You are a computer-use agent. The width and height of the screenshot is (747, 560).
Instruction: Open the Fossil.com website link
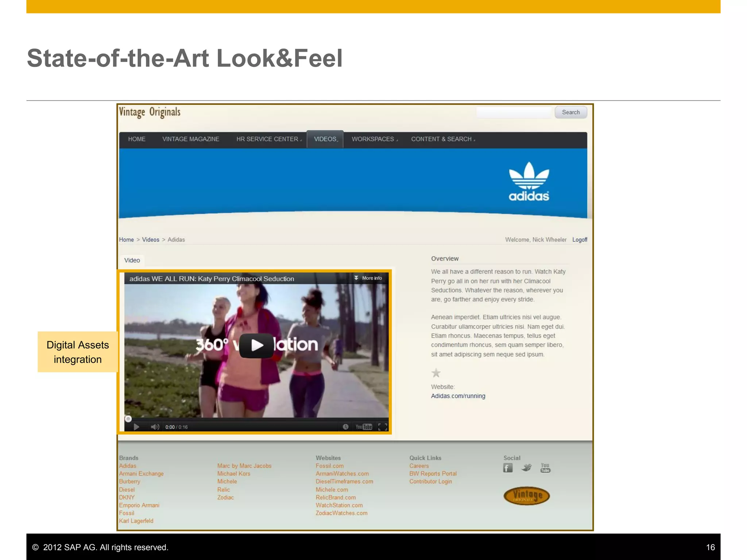point(330,466)
